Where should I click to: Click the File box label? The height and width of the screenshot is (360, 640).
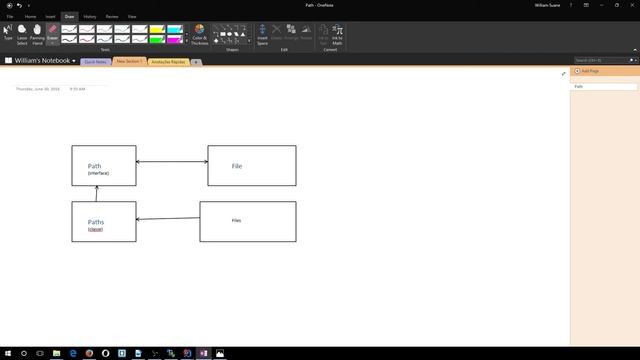(237, 166)
